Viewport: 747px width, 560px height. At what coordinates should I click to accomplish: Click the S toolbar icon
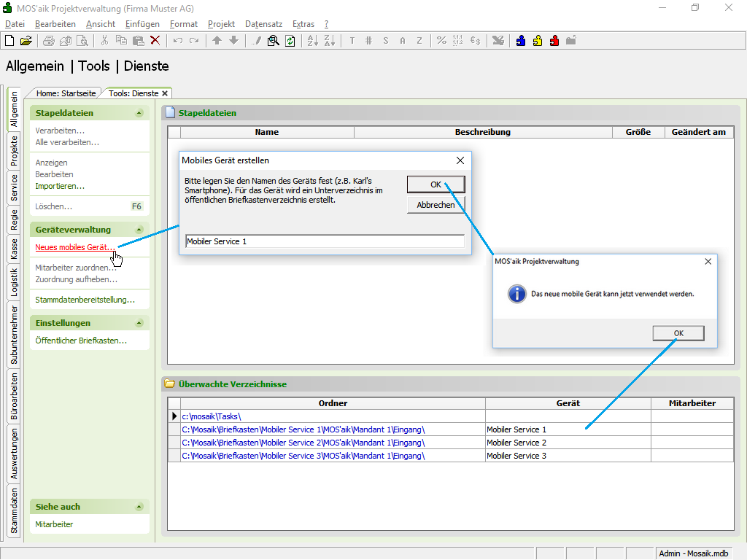(x=385, y=41)
